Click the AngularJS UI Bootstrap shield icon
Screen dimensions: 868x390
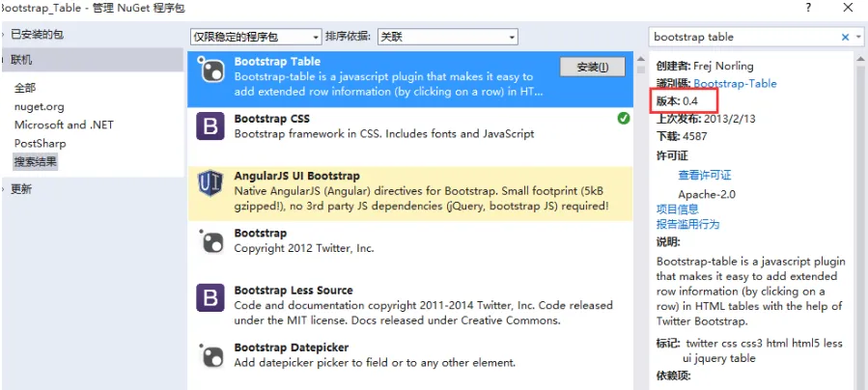coord(210,183)
